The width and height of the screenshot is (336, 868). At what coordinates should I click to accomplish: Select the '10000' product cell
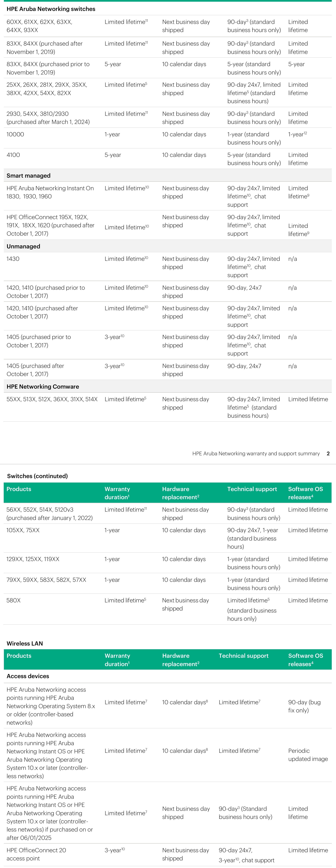pyautogui.click(x=16, y=134)
